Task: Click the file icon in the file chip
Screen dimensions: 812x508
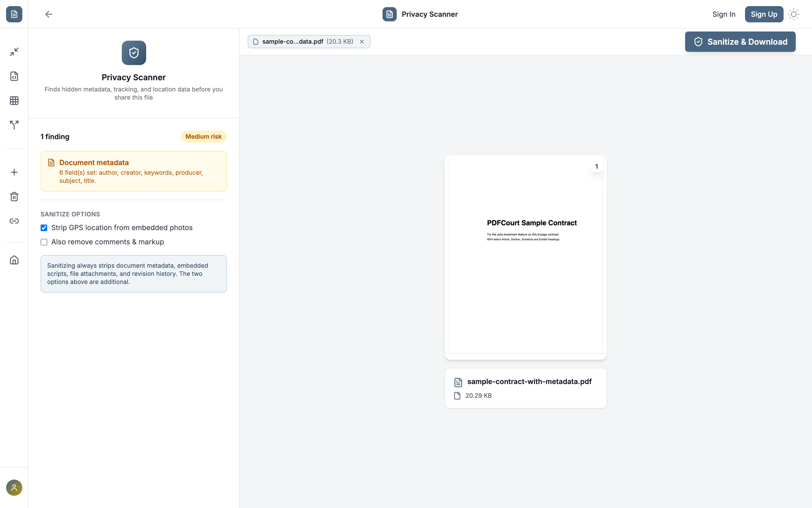Action: click(256, 42)
